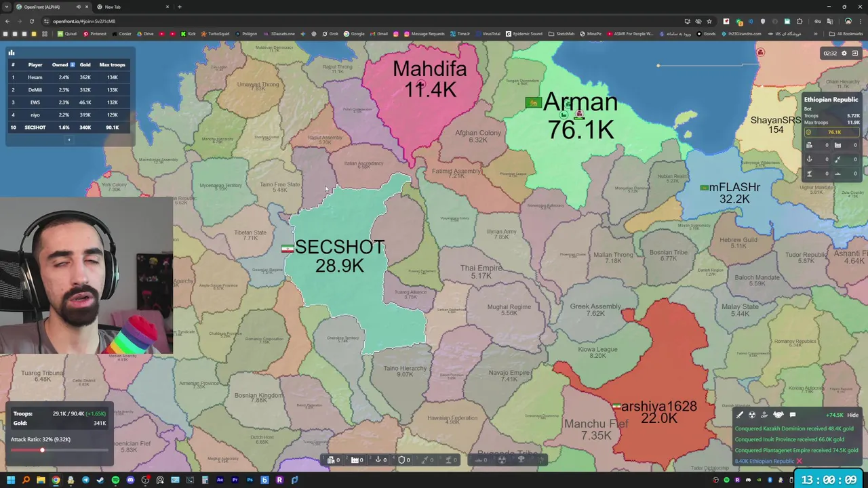Viewport: 868px width, 488px height.
Task: Open the Pinterest bookmark
Action: (x=95, y=34)
